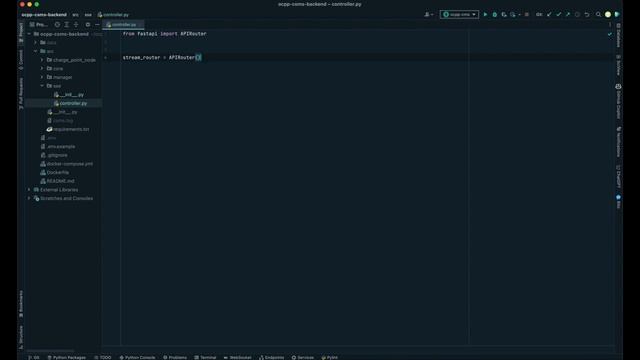This screenshot has height=360, width=640.
Task: Open the Notifications side panel
Action: (618, 142)
